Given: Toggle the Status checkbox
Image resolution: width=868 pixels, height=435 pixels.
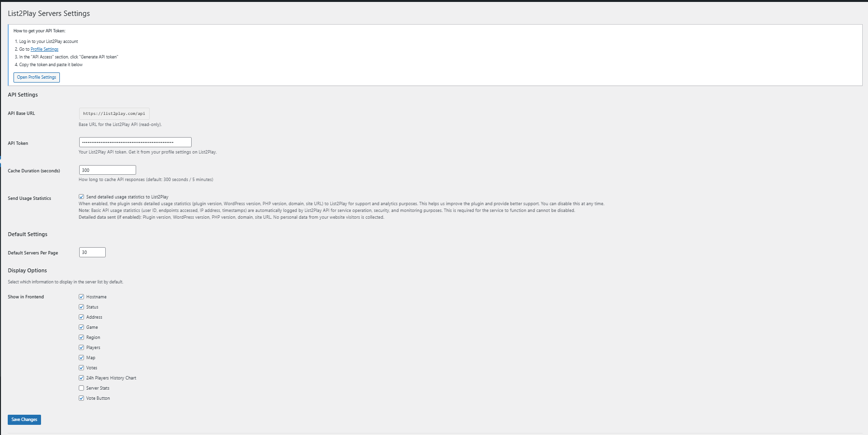Looking at the screenshot, I should (x=82, y=307).
